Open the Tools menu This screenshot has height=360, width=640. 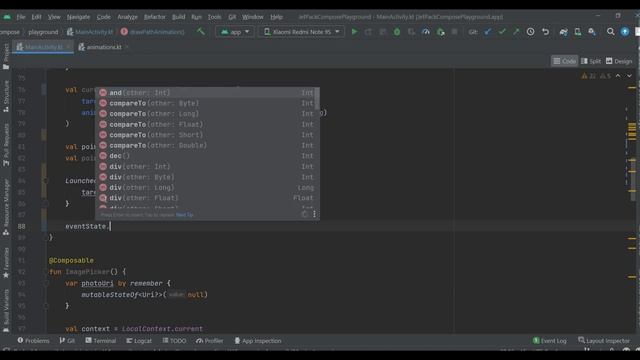point(215,17)
